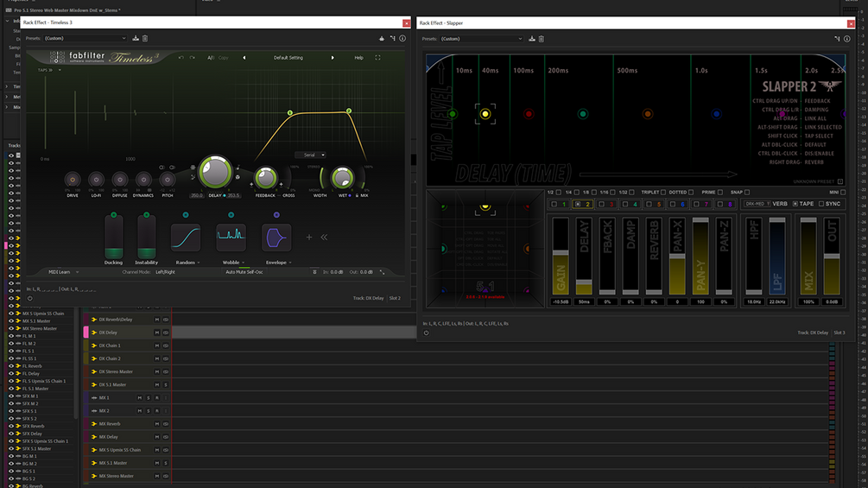
Task: Select the DX Delay track header
Action: coord(127,333)
